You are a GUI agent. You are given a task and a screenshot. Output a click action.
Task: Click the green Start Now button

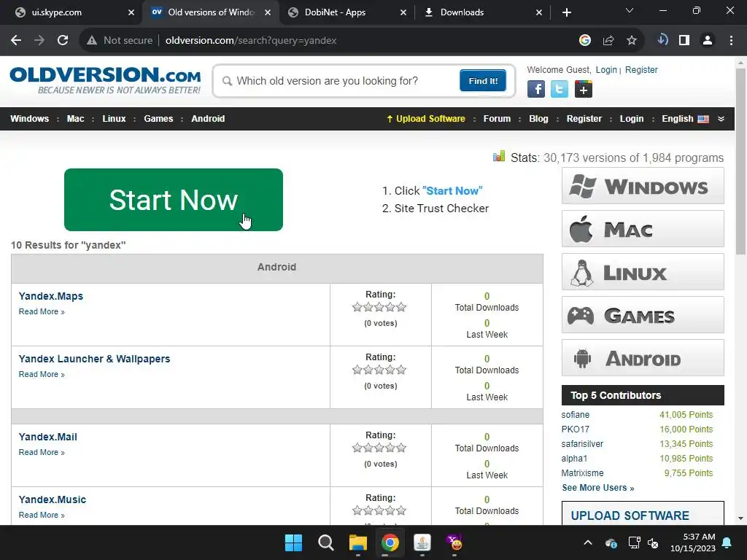pos(174,200)
